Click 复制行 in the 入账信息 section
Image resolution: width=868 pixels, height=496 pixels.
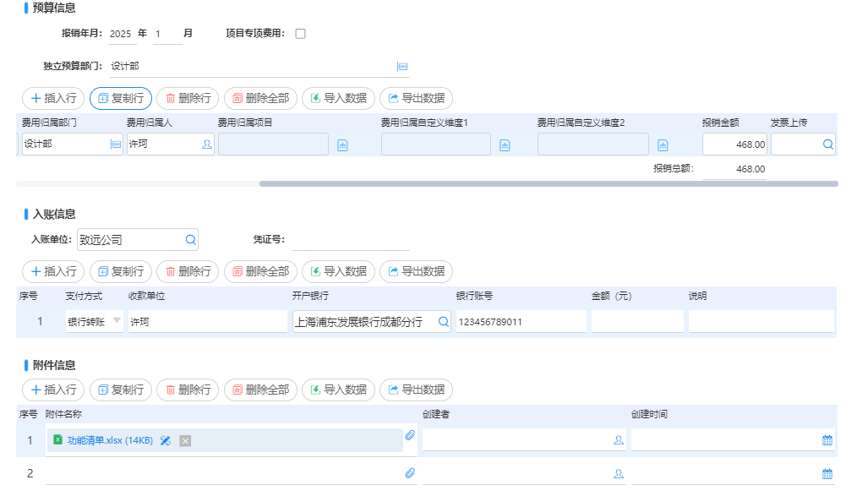[121, 272]
